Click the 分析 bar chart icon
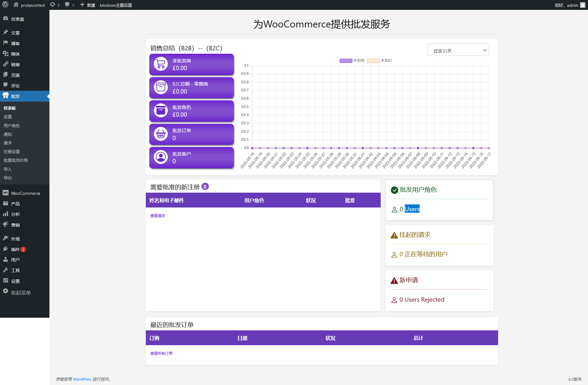The image size is (588, 385). coord(6,214)
